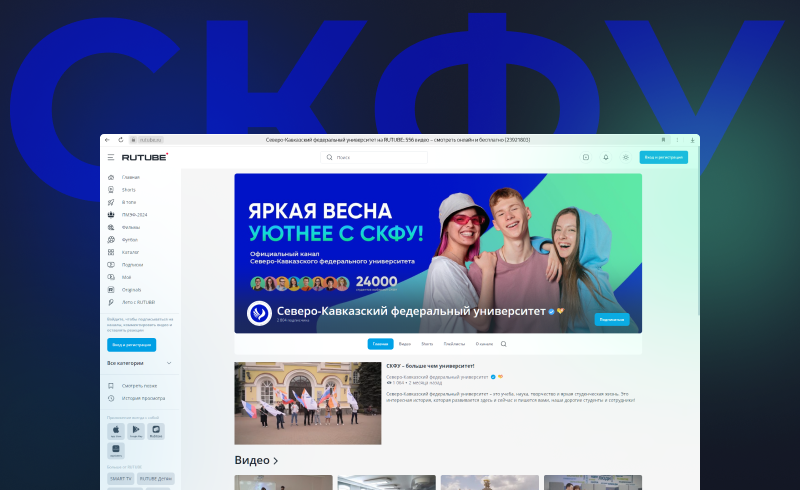
Task: Open the Видео section heading arrow
Action: pyautogui.click(x=276, y=461)
